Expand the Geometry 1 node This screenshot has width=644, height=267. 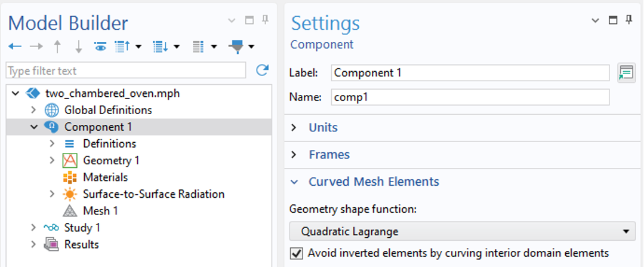52,160
